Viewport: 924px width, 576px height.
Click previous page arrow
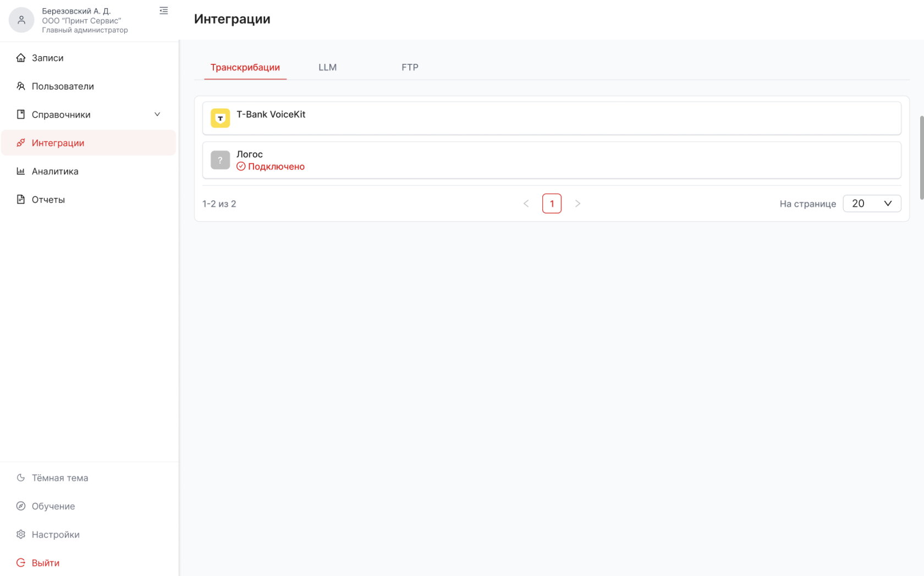click(x=526, y=204)
